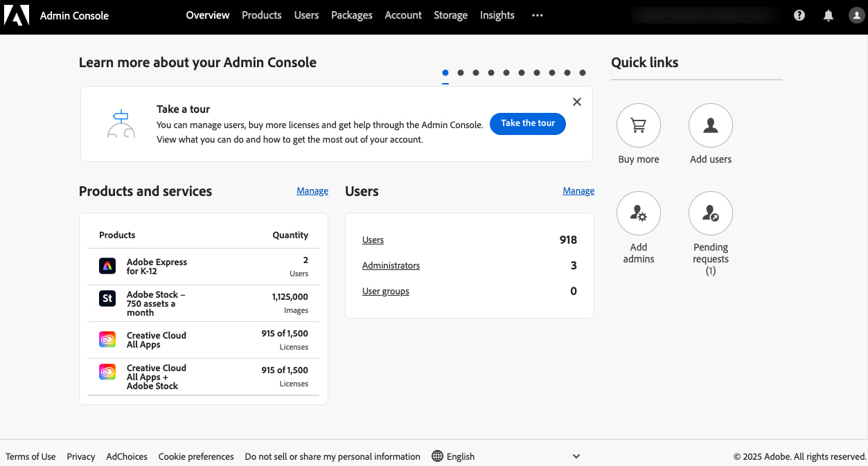
Task: Open the Insights tab
Action: coord(497,15)
